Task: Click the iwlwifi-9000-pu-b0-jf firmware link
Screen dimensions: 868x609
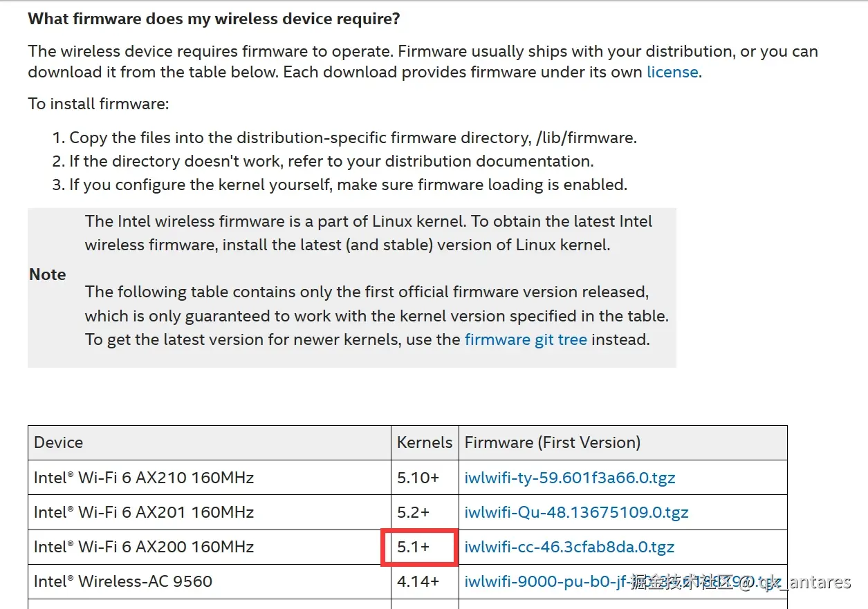Action: click(546, 581)
